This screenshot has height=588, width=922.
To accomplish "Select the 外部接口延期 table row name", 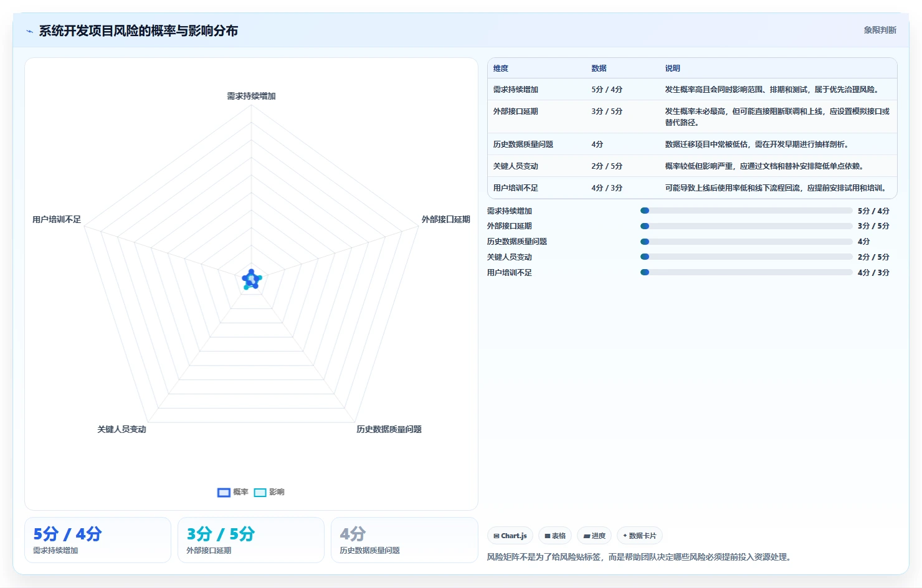I will coord(516,111).
